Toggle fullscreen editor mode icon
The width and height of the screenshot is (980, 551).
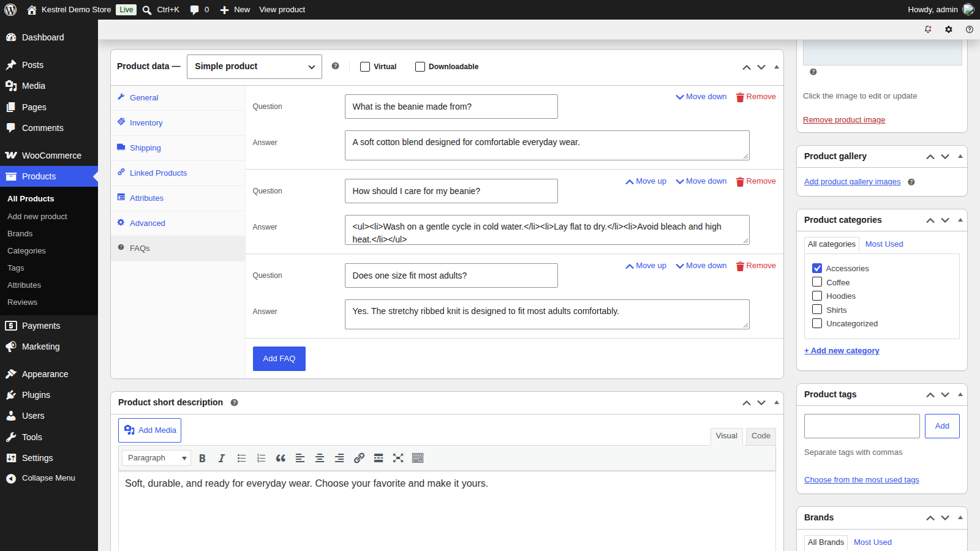click(x=398, y=458)
